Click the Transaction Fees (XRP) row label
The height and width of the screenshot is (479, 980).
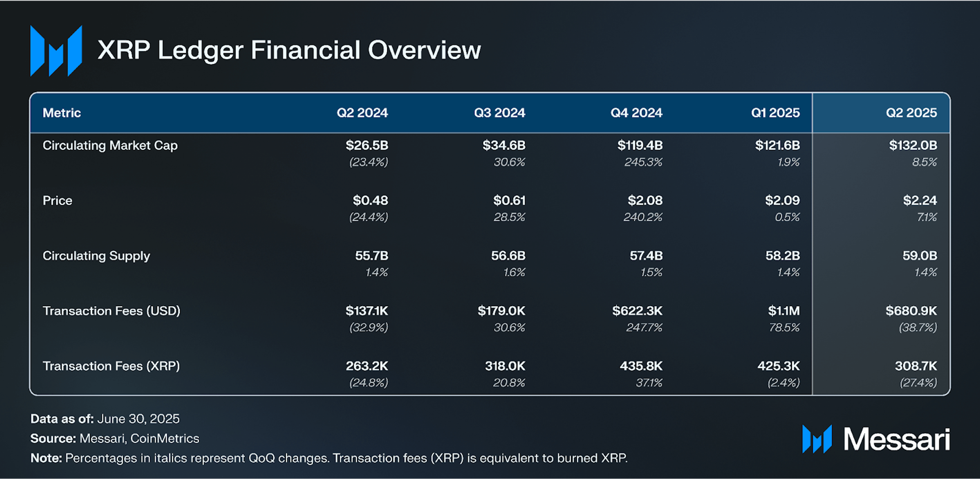click(x=112, y=366)
